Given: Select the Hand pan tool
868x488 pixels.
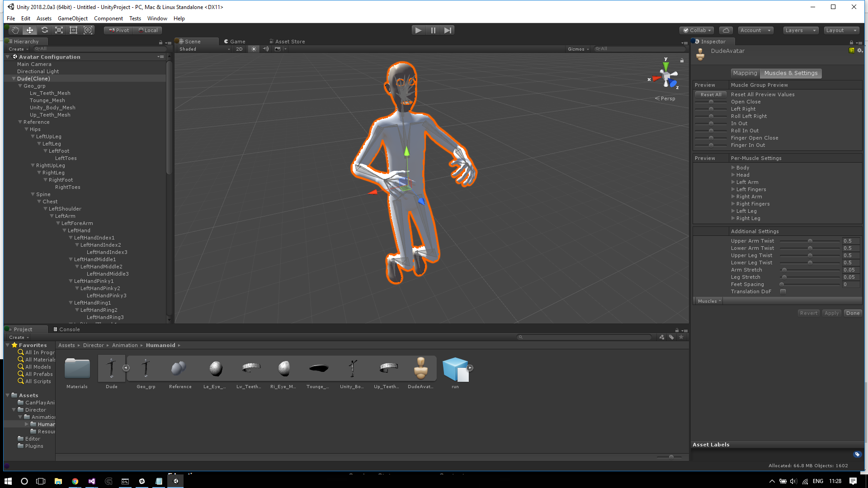Looking at the screenshot, I should pos(14,30).
